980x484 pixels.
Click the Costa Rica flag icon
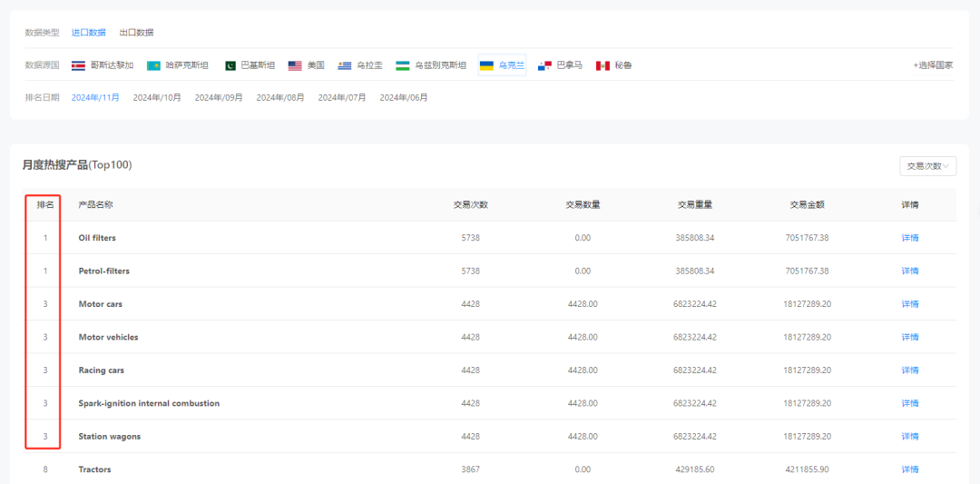point(79,65)
